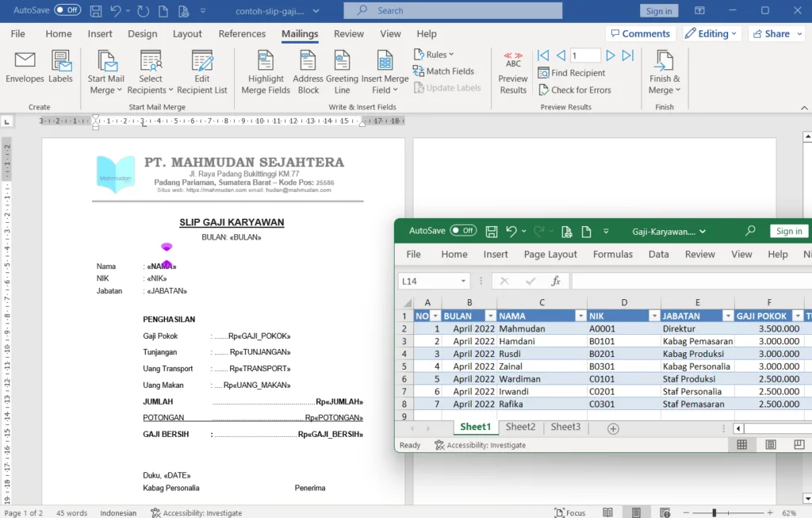Screen dimensions: 812x518
Task: Click Excel Name Box showing L14
Action: (429, 282)
